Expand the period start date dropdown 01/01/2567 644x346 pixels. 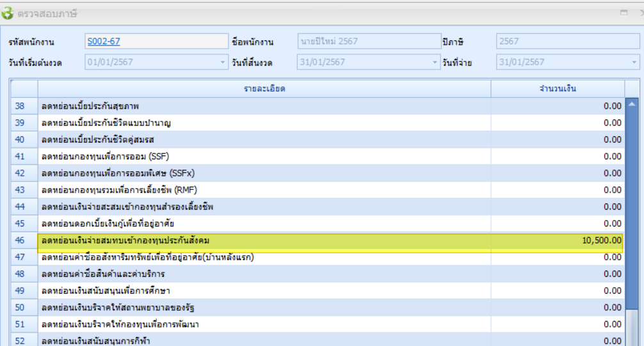[x=223, y=62]
